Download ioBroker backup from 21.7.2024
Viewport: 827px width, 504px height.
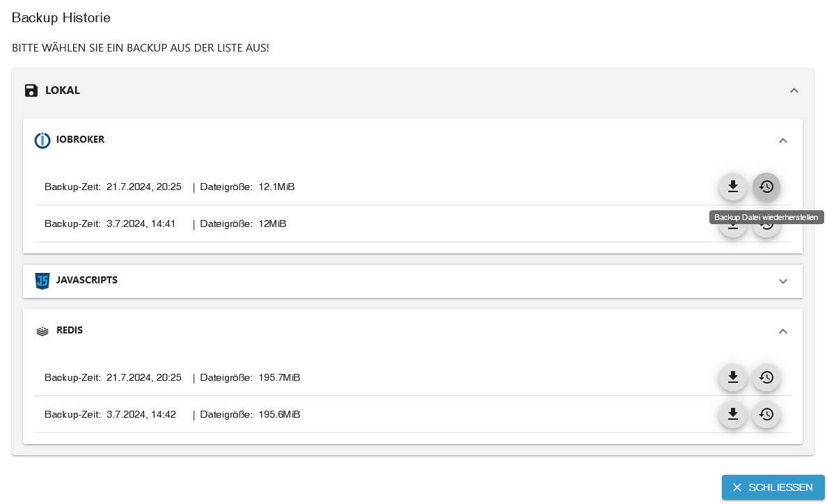coord(732,187)
